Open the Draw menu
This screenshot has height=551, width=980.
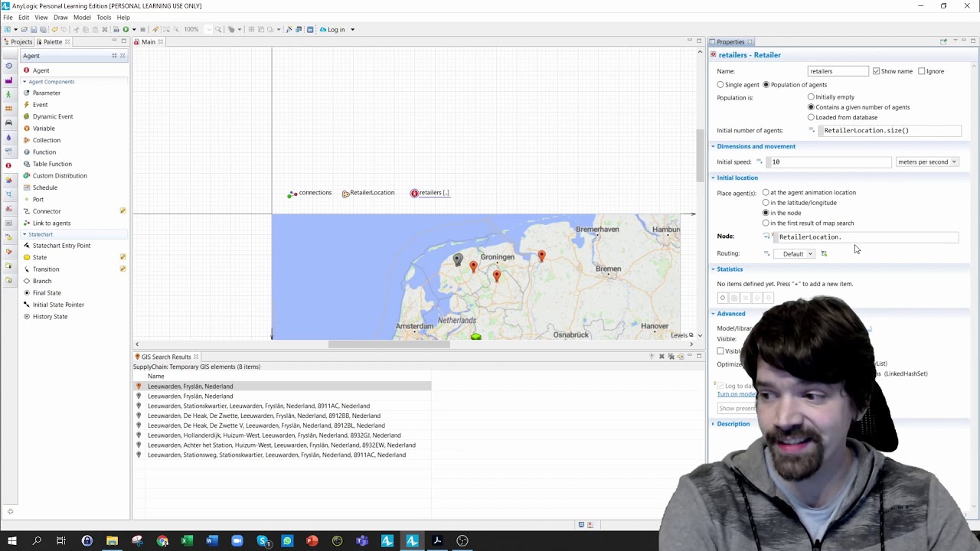[60, 18]
